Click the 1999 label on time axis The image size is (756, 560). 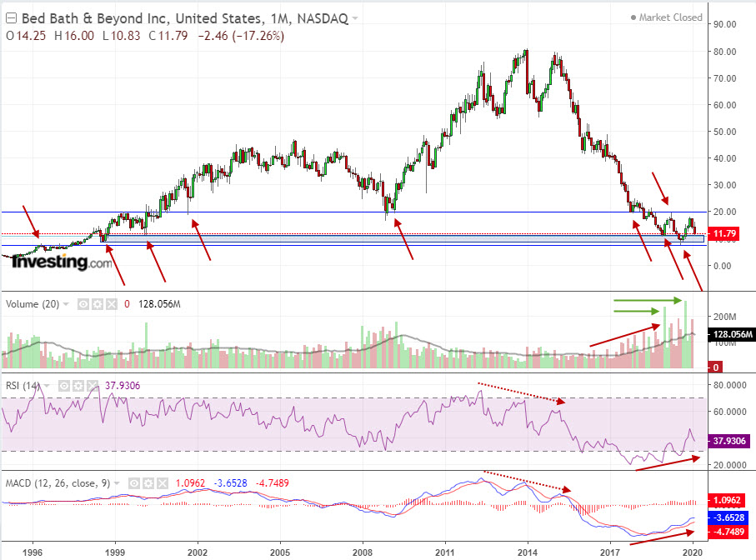click(x=115, y=552)
